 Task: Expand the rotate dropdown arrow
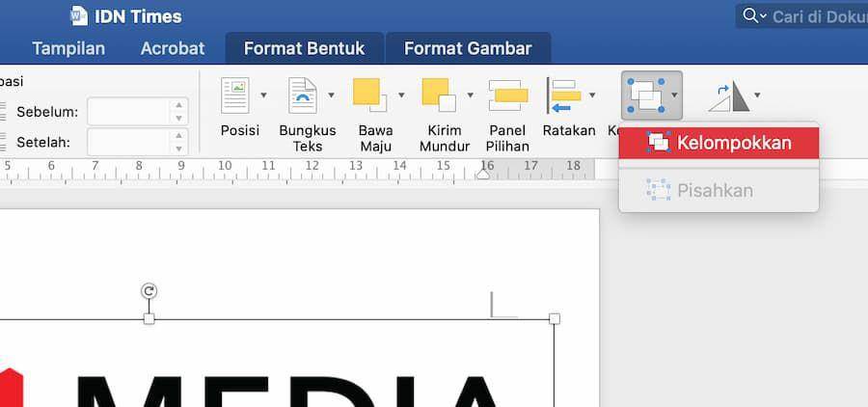757,95
